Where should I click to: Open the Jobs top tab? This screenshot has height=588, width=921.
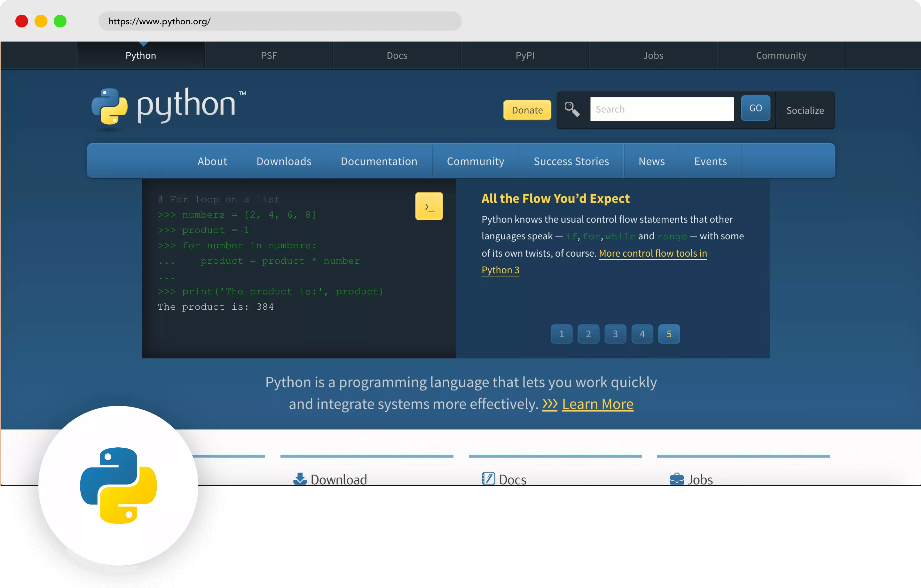tap(653, 55)
